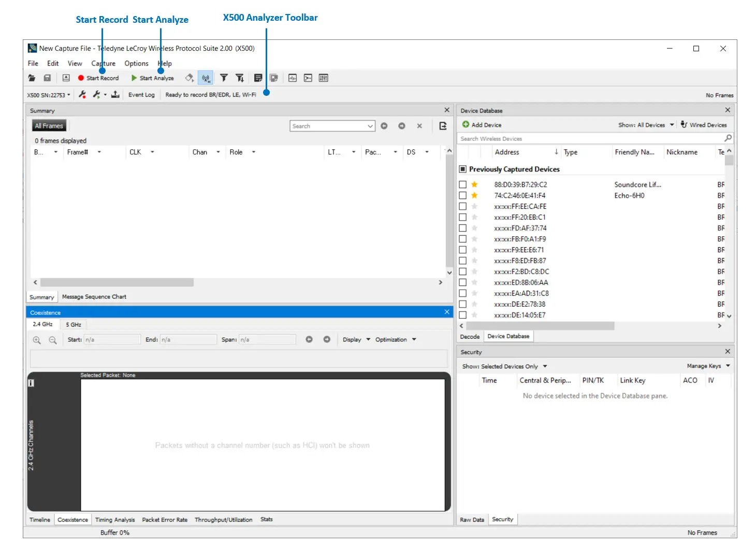This screenshot has width=756, height=546.
Task: Click the upload firmware icon in the analyzer toolbar
Action: (x=115, y=95)
